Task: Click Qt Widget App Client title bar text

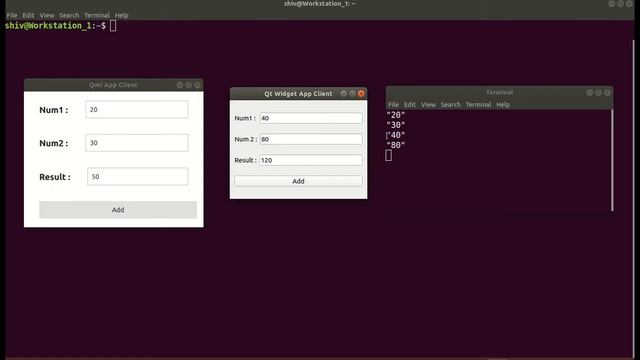Action: (298, 93)
